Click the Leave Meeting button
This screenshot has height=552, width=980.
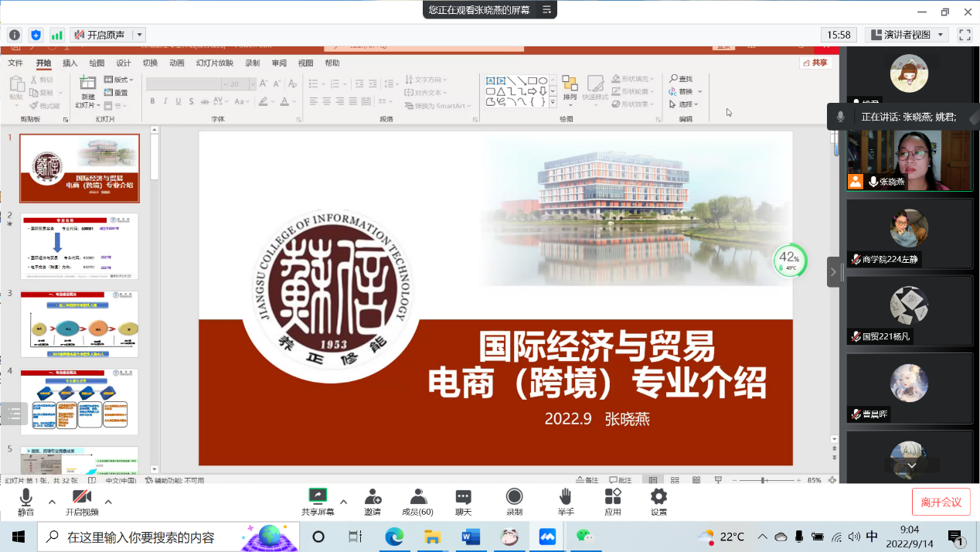[x=941, y=502]
